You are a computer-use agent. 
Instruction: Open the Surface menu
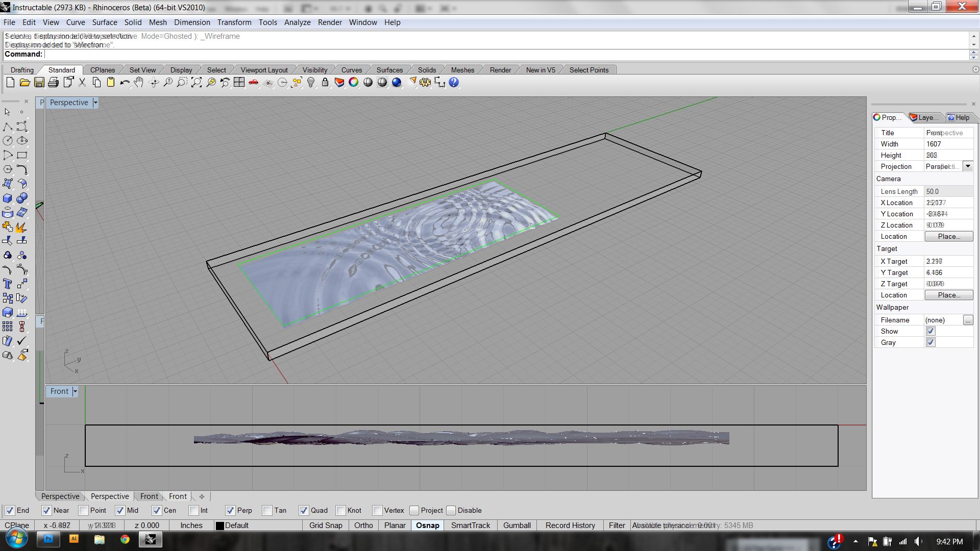click(105, 22)
